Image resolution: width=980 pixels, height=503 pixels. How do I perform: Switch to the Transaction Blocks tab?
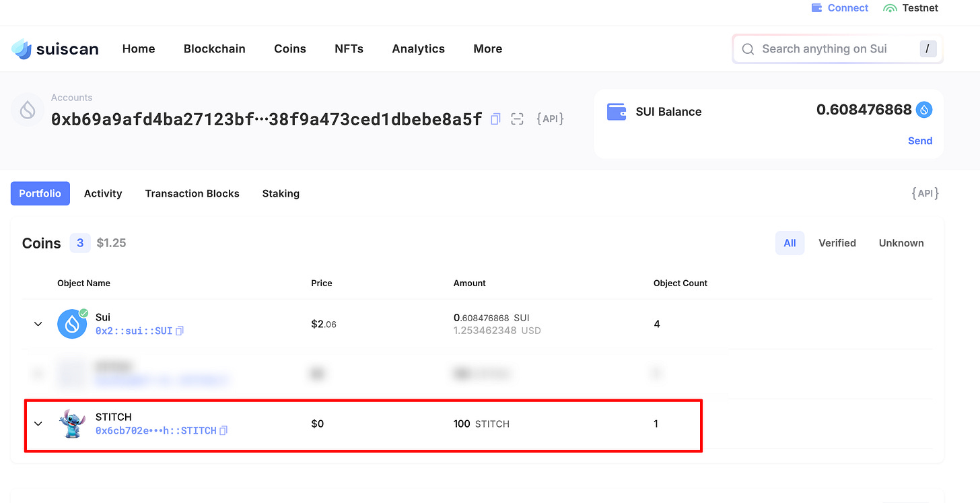[x=193, y=193]
